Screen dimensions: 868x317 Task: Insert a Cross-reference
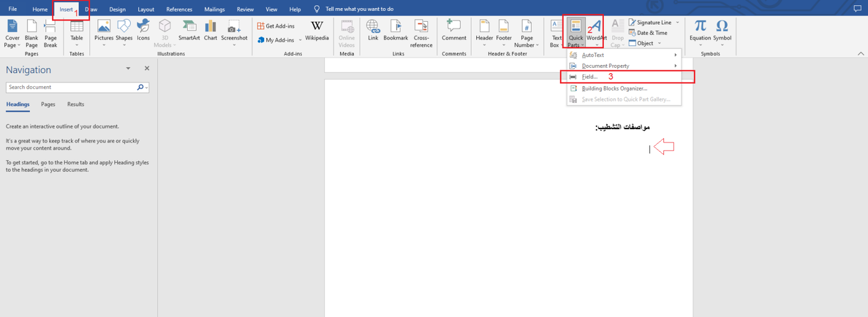(x=421, y=33)
